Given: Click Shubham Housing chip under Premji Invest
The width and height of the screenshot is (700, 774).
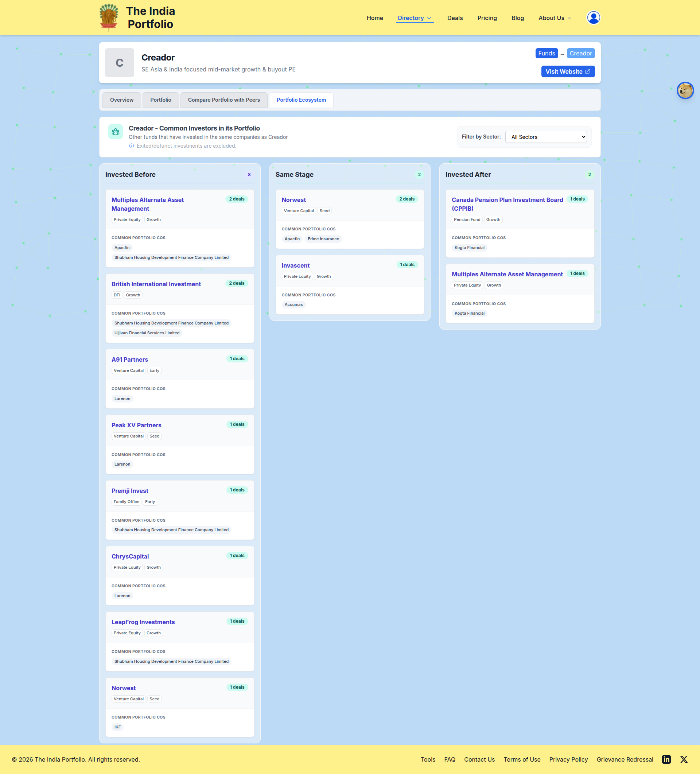Looking at the screenshot, I should coord(171,530).
